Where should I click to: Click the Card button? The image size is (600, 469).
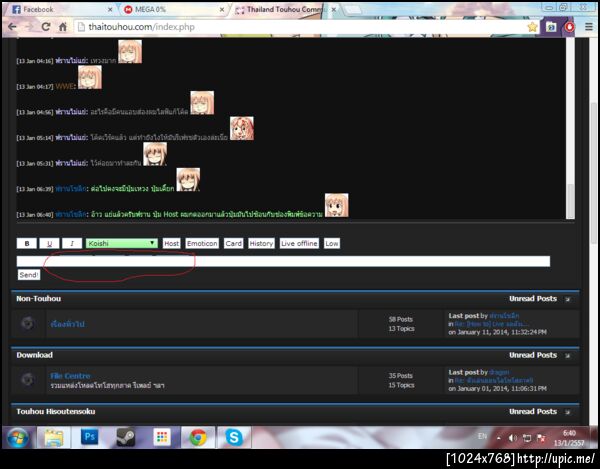point(233,243)
